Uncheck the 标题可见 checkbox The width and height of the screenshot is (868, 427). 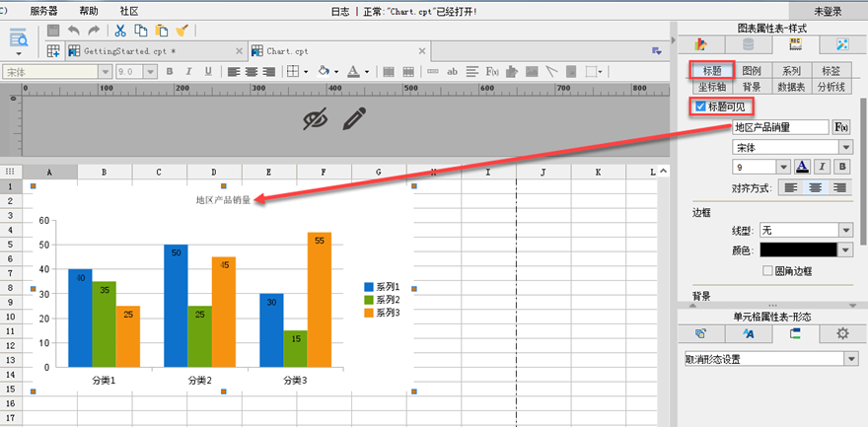(700, 107)
